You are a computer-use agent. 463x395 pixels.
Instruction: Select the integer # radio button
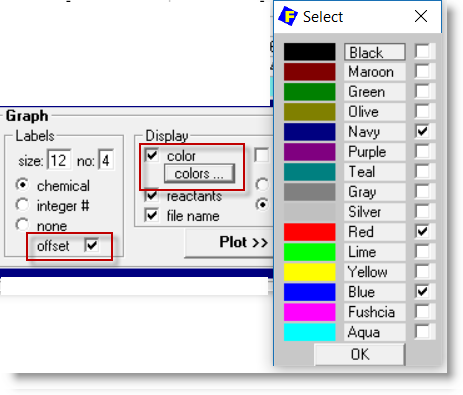click(x=22, y=205)
